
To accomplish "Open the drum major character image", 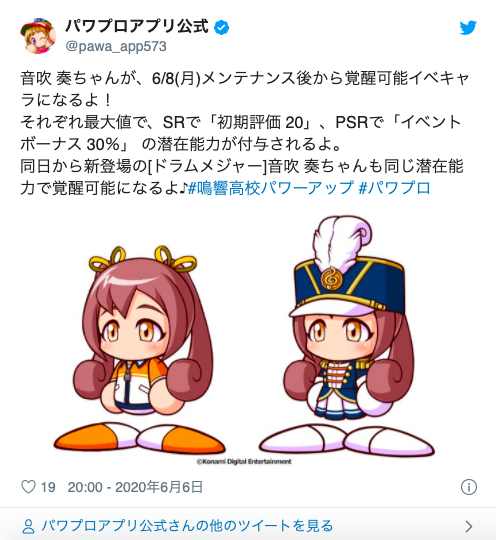I will pyautogui.click(x=346, y=336).
